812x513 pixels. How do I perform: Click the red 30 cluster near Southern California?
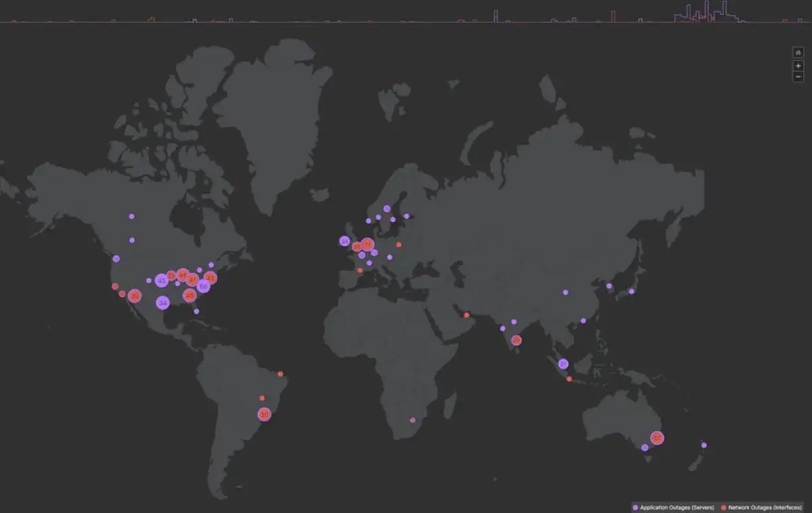pyautogui.click(x=135, y=296)
